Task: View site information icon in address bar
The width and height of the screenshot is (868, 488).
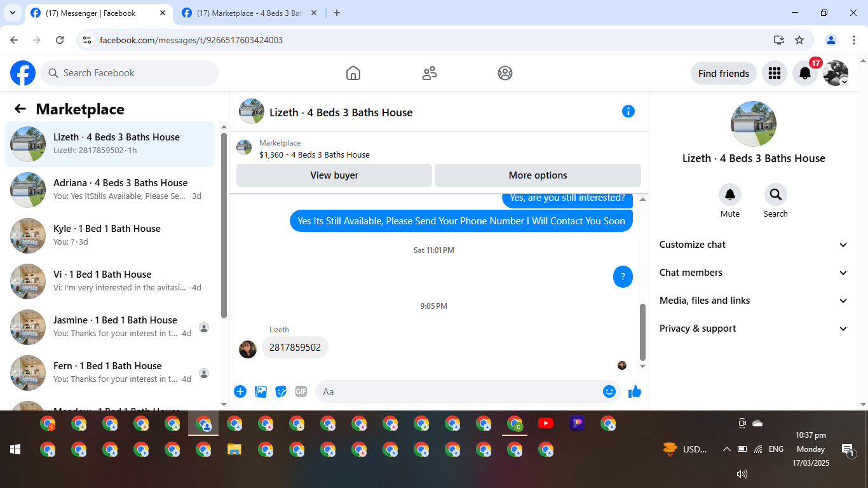Action: point(88,40)
